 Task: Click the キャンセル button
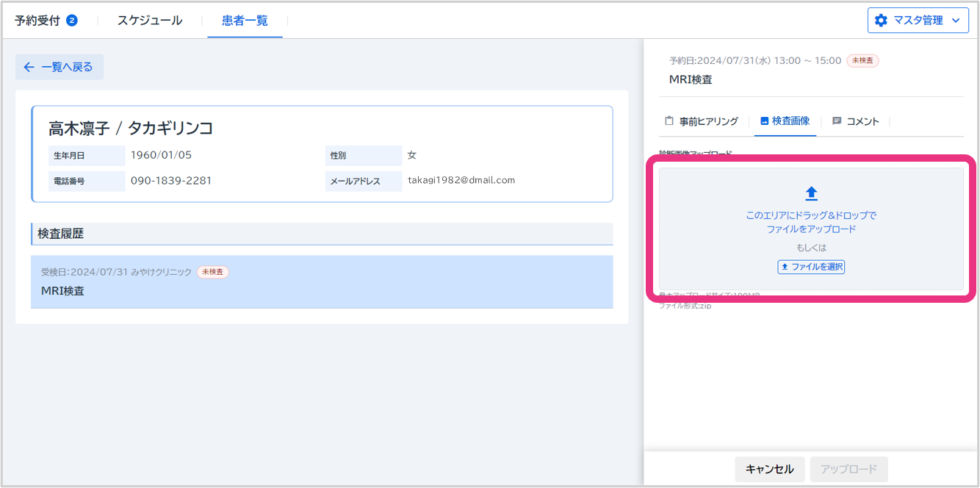tap(769, 469)
